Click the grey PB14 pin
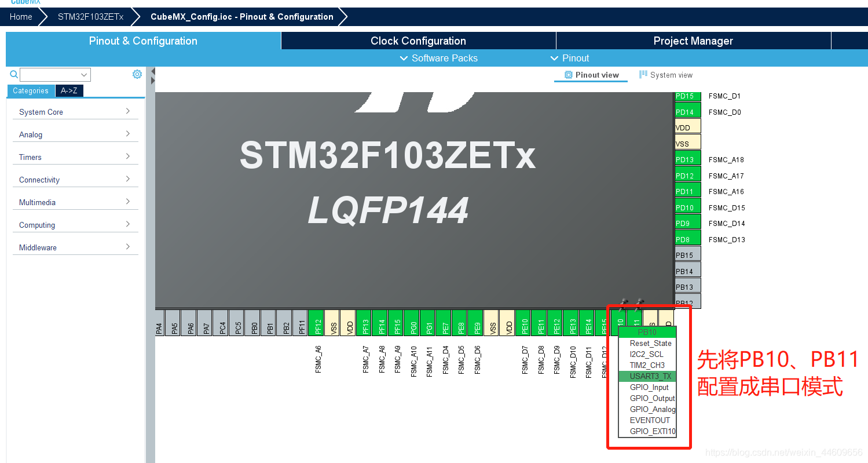Viewport: 868px width, 463px height. 688,269
